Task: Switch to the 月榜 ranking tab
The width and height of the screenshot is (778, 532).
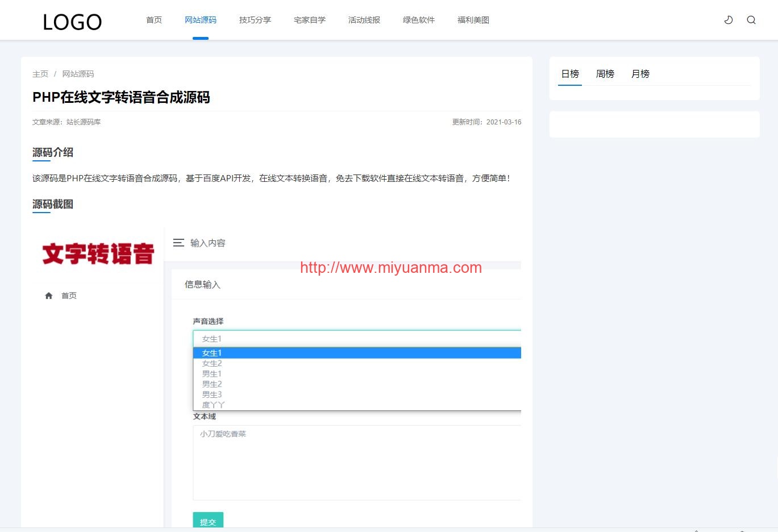Action: 640,74
